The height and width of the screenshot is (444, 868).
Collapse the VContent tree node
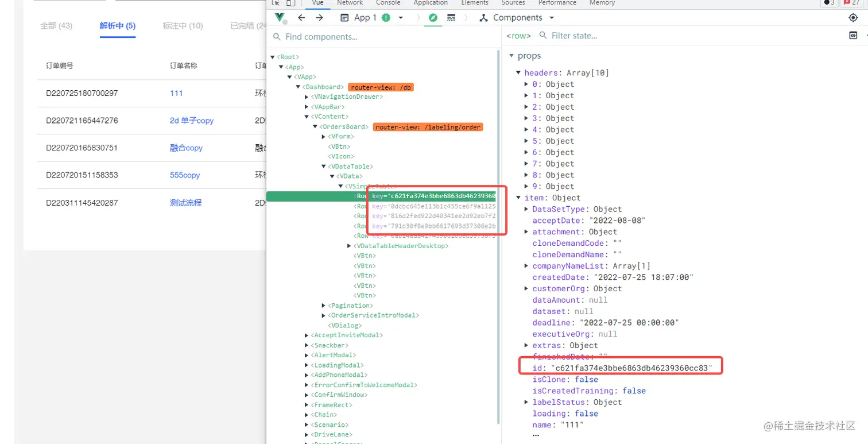point(306,117)
